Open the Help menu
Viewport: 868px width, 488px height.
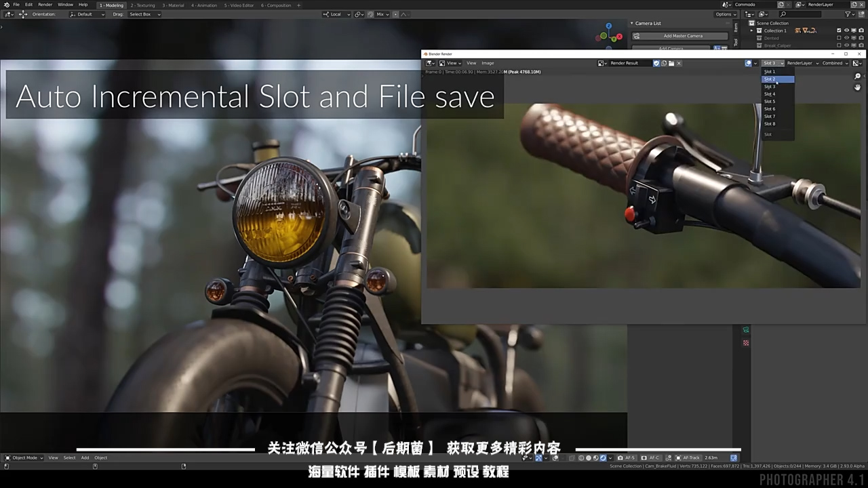[83, 5]
